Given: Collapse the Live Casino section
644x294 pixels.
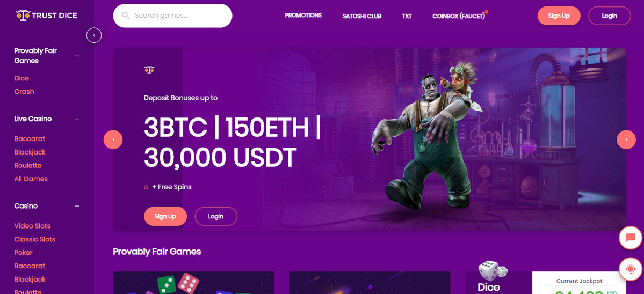Looking at the screenshot, I should pos(77,119).
